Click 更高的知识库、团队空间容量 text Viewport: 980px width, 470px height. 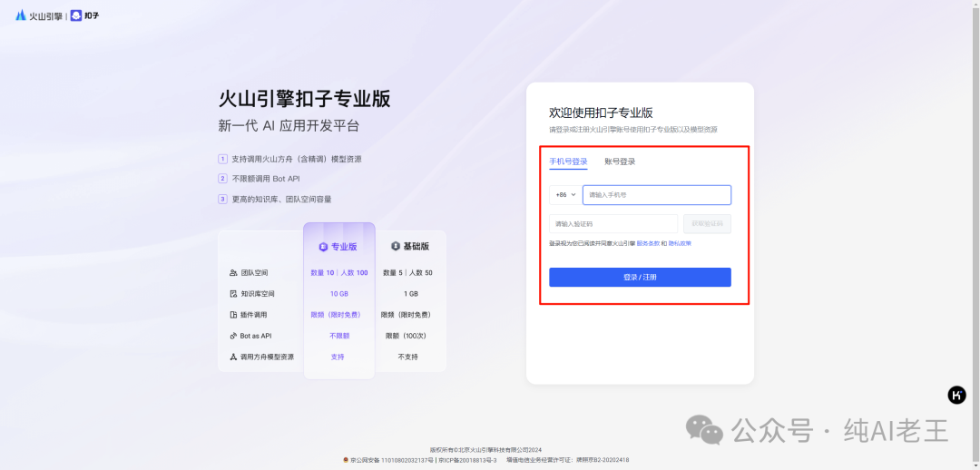pos(282,200)
